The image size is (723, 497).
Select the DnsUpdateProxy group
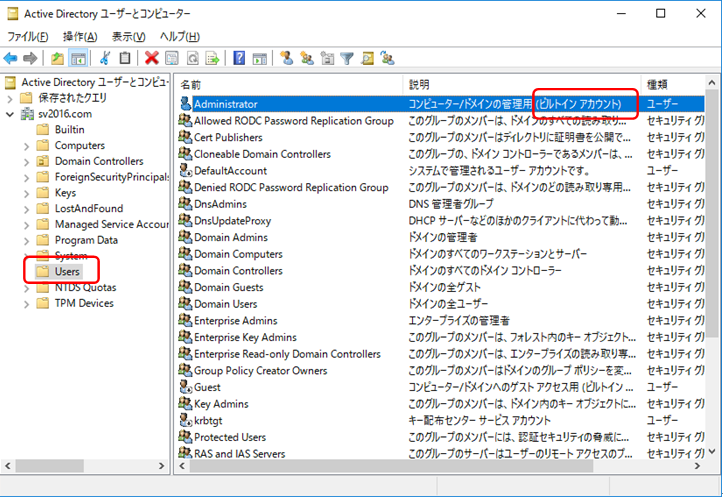pyautogui.click(x=232, y=220)
